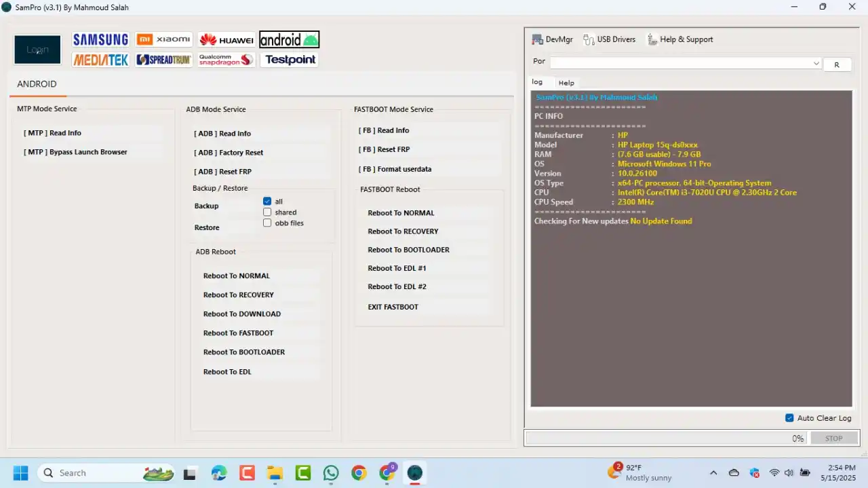The width and height of the screenshot is (868, 488).
Task: Switch to the log tab
Action: pyautogui.click(x=537, y=82)
